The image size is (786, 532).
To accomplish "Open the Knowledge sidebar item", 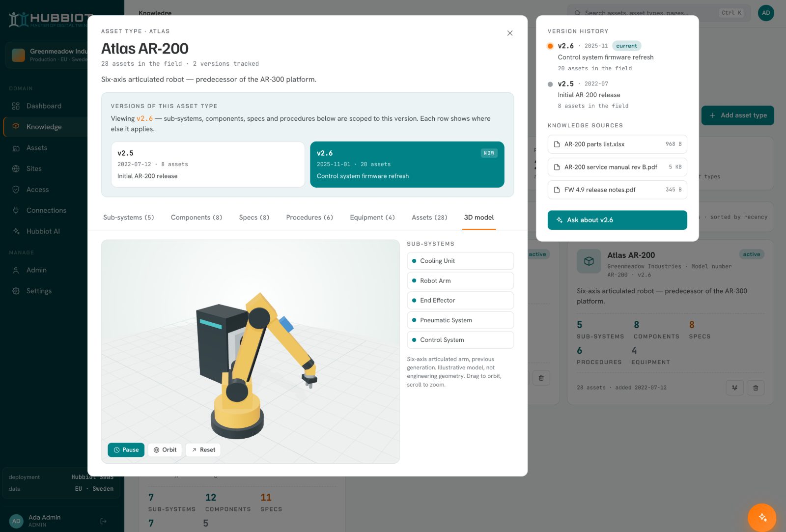I will tap(44, 127).
